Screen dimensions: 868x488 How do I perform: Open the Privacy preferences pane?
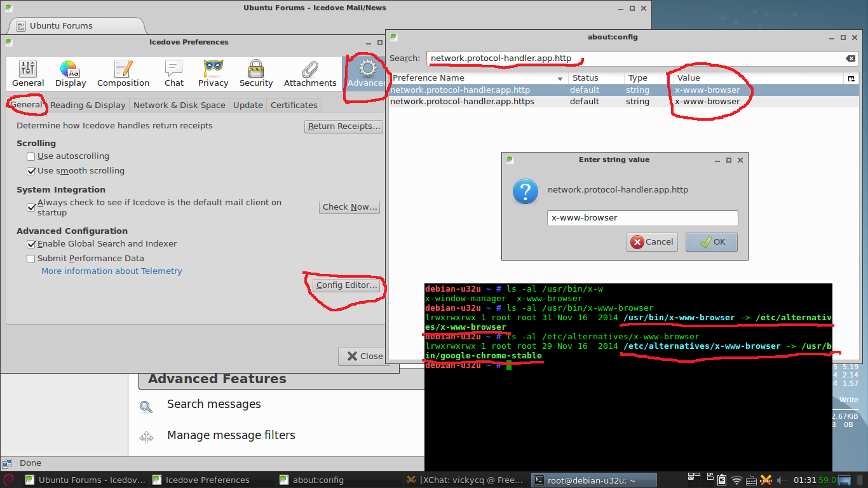pos(214,74)
